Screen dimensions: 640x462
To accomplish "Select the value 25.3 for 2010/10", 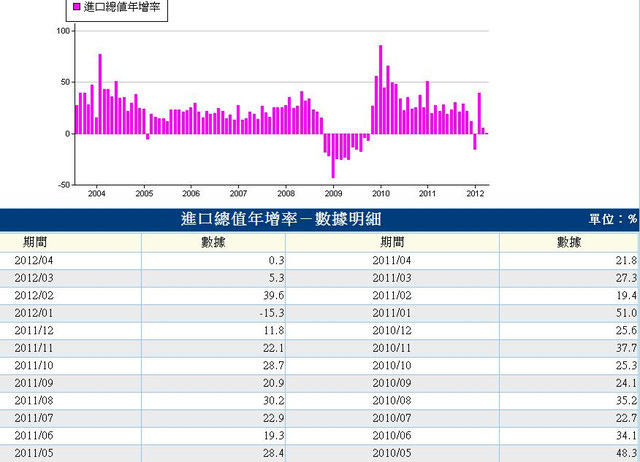I will (569, 366).
